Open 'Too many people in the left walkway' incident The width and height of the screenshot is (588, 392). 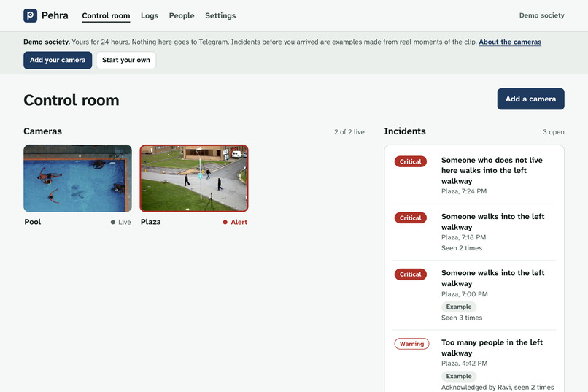click(x=492, y=347)
